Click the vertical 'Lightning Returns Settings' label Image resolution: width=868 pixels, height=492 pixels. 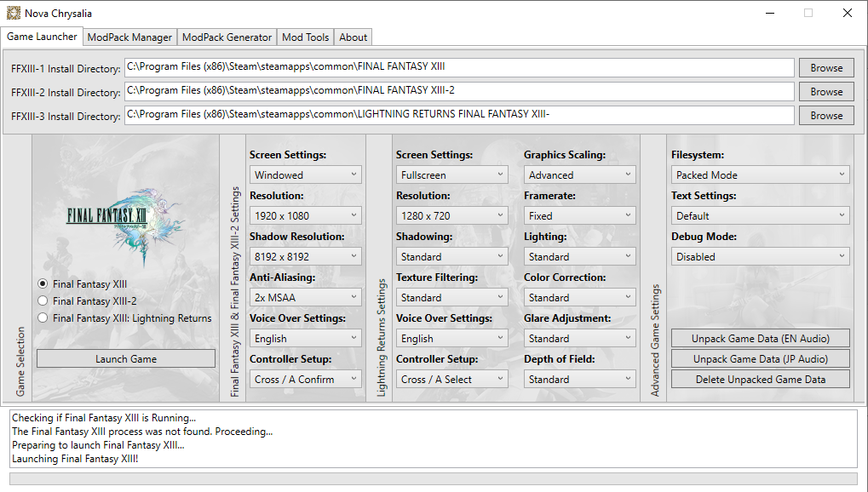pos(382,338)
